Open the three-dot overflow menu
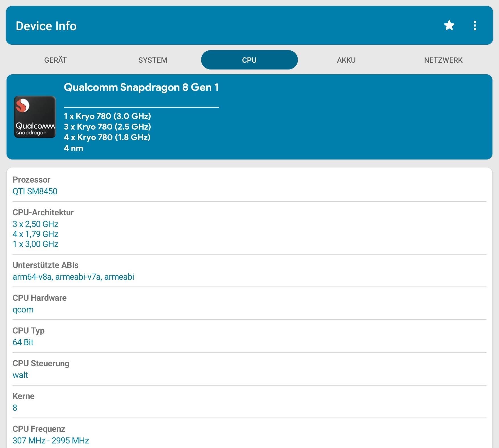Viewport: 499px width, 448px height. pyautogui.click(x=475, y=25)
